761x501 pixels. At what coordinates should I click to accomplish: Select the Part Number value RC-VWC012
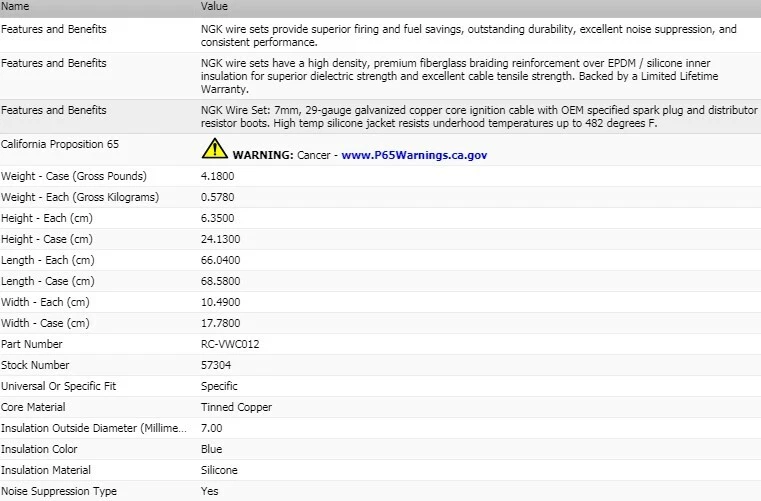(x=230, y=344)
